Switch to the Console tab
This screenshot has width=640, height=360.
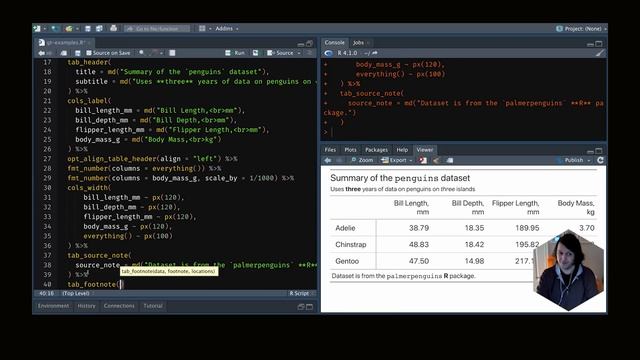point(335,42)
